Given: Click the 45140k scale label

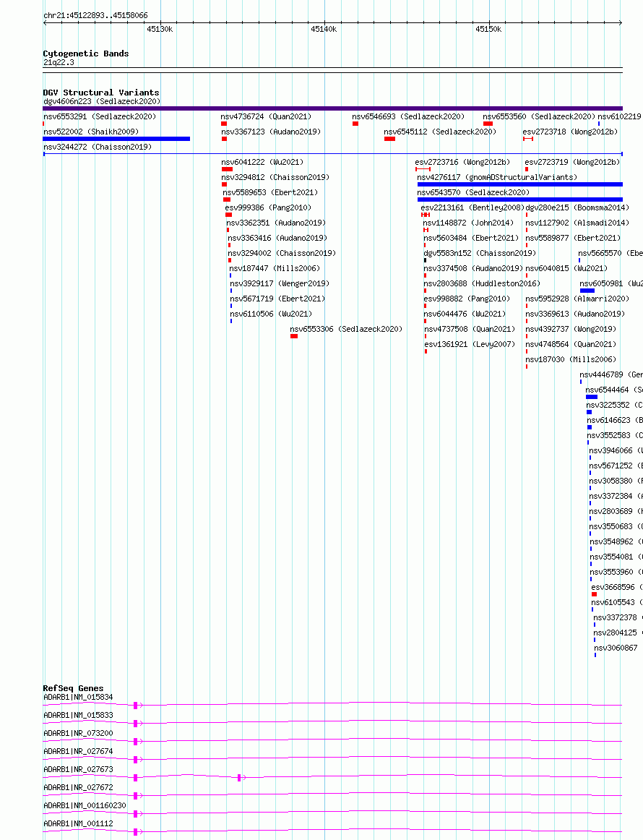Looking at the screenshot, I should [x=324, y=30].
